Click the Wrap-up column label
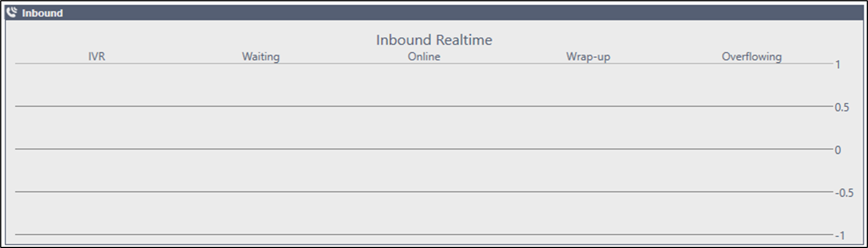Image resolution: width=868 pixels, height=248 pixels. click(588, 57)
